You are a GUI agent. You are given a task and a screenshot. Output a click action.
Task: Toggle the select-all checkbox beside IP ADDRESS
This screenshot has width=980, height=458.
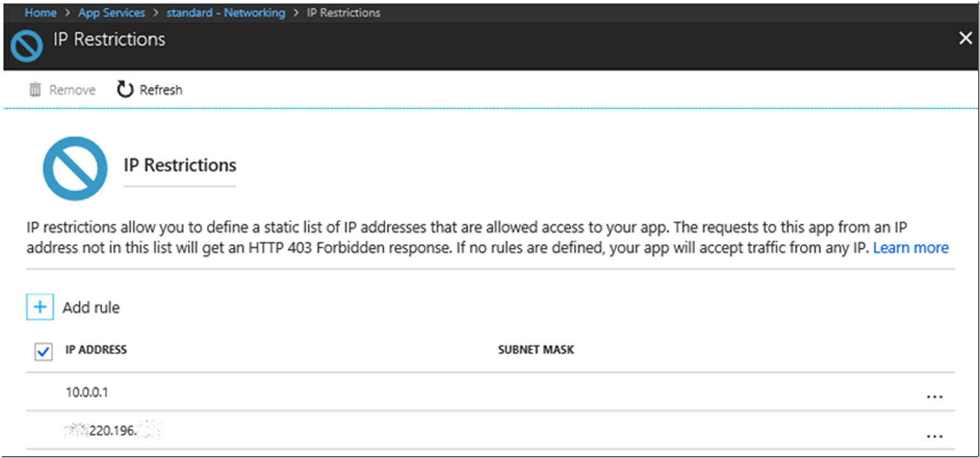tap(43, 351)
